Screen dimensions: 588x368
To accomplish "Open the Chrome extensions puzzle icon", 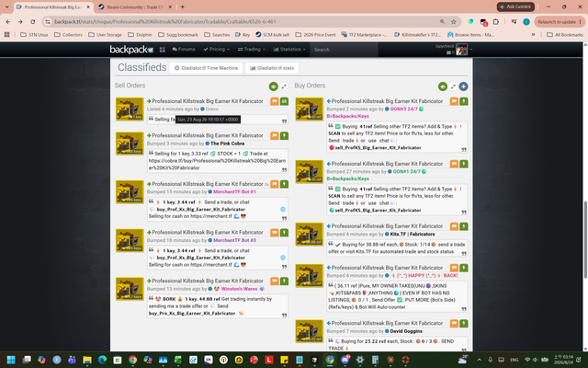I will pos(496,22).
